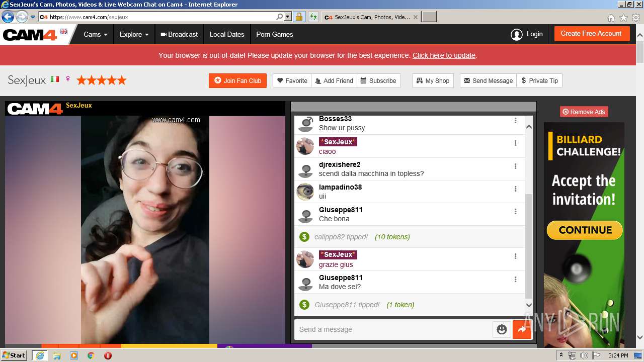This screenshot has width=644, height=362.
Task: Open Windows Media Player taskbar icon
Action: coord(74,355)
